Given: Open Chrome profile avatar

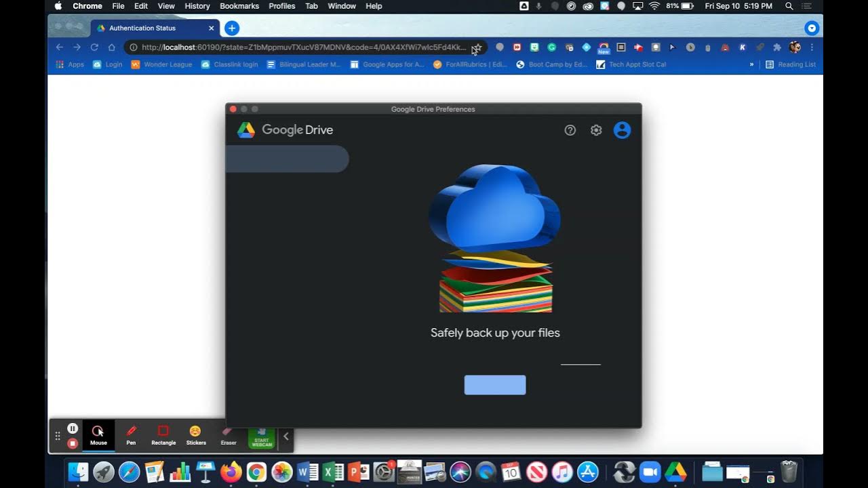Looking at the screenshot, I should [795, 47].
